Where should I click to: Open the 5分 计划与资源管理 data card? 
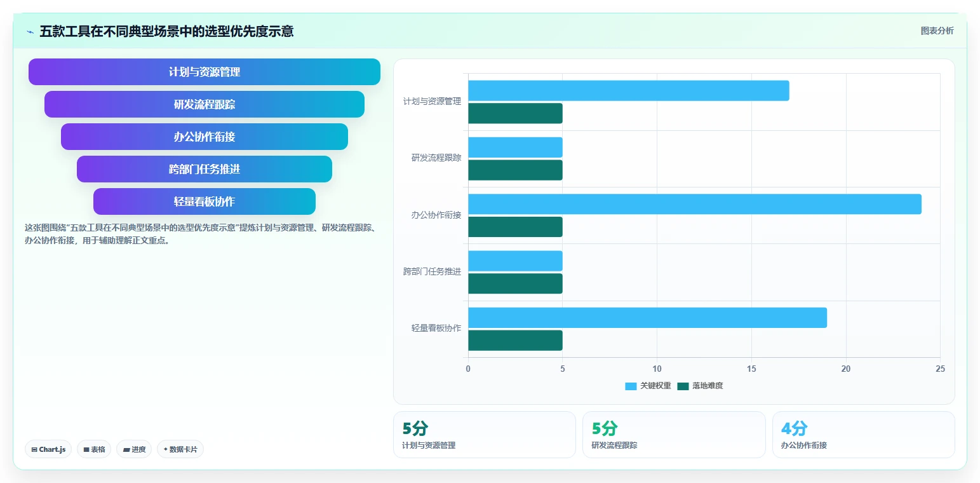(485, 435)
